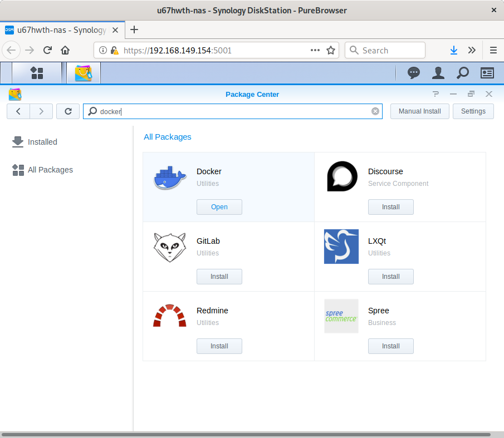Click the Discourse package name
This screenshot has height=438, width=504.
tap(385, 171)
